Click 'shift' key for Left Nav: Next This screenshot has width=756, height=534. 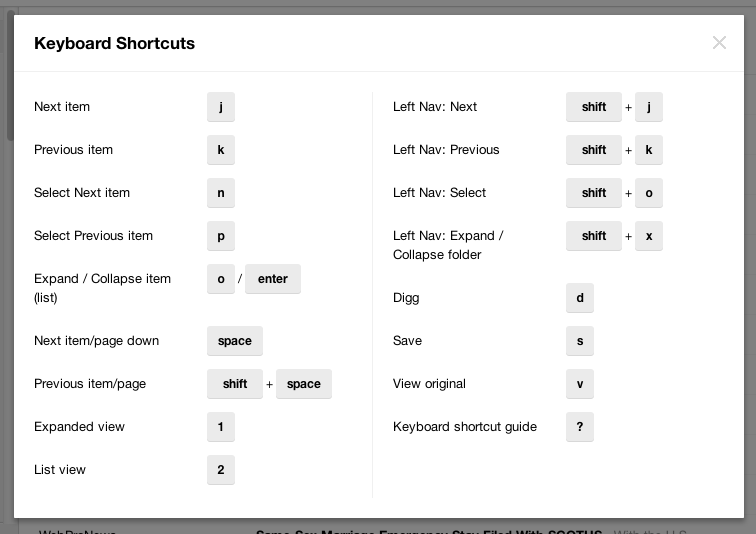[x=593, y=107]
